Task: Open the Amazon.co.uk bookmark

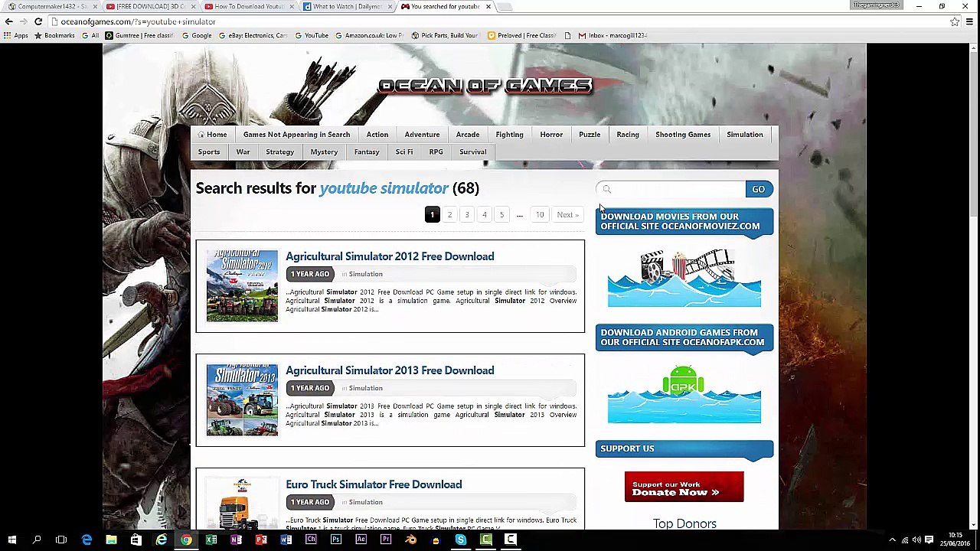Action: point(369,35)
